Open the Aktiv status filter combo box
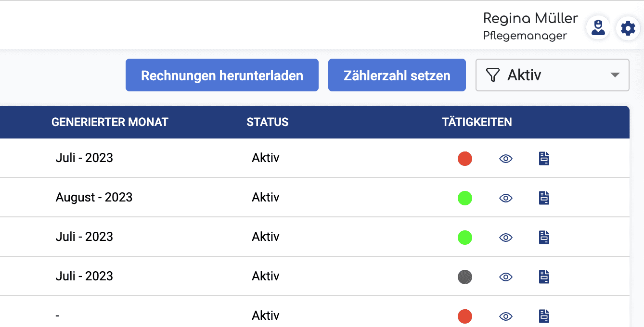Screen dimensions: 644x327 pos(552,75)
